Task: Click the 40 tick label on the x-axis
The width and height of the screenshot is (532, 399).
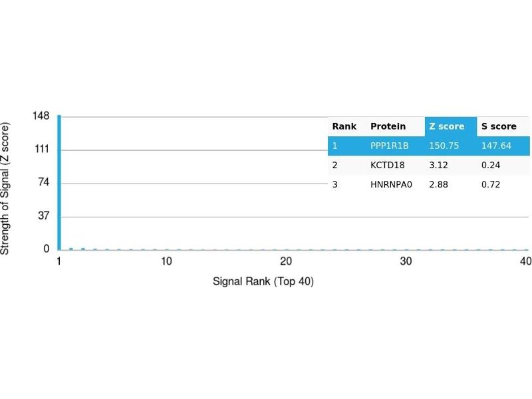Action: 525,261
